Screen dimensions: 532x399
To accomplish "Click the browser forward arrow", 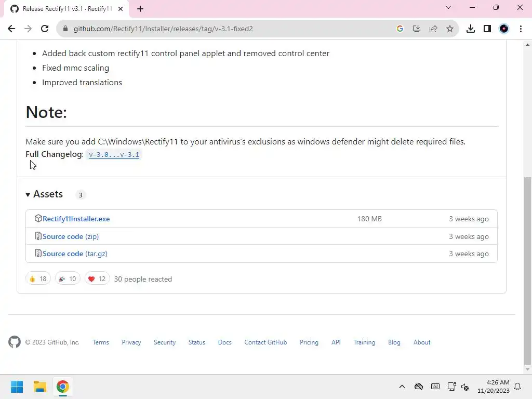I will pos(28,29).
